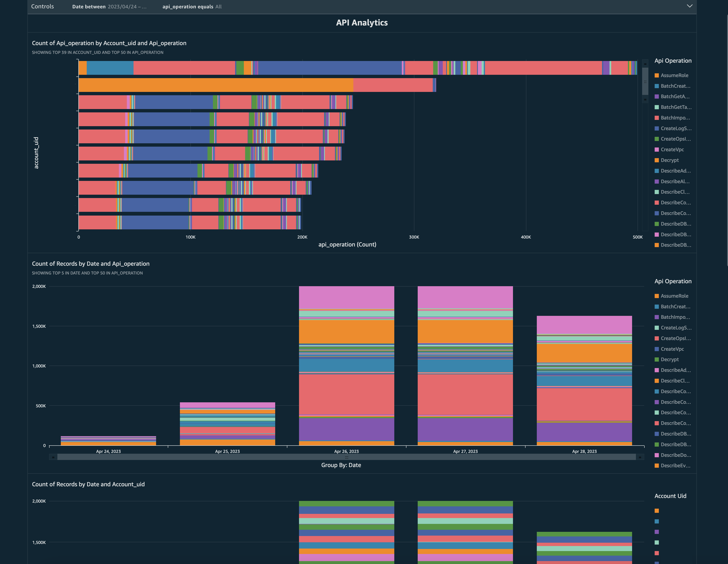
Task: Click the long orange segment of second account bar
Action: pos(216,85)
